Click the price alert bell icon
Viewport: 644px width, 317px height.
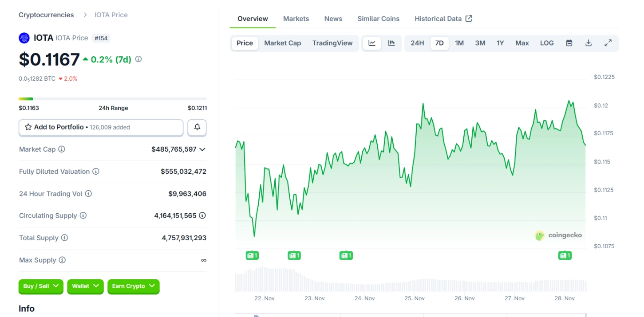coord(197,128)
